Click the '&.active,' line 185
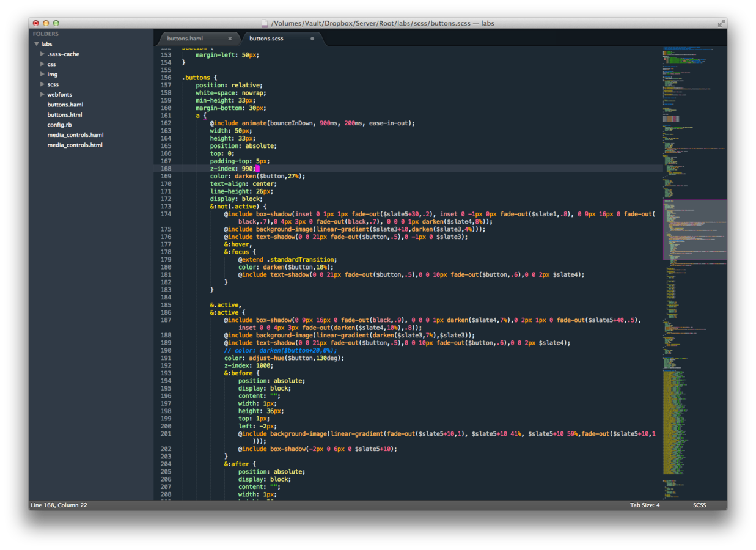This screenshot has width=756, height=550. click(226, 305)
